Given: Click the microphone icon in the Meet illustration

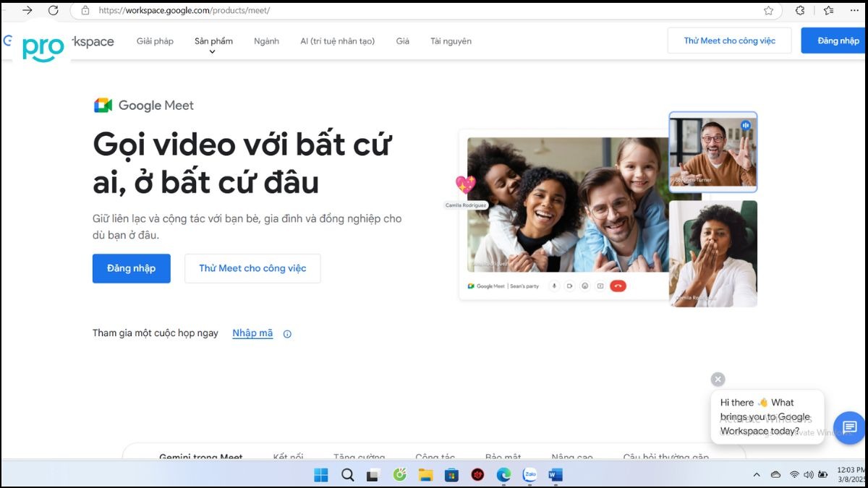Looking at the screenshot, I should click(555, 286).
